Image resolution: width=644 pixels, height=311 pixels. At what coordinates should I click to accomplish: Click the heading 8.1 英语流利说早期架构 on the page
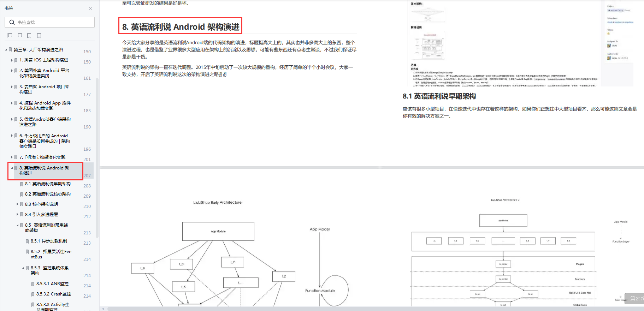tap(439, 96)
